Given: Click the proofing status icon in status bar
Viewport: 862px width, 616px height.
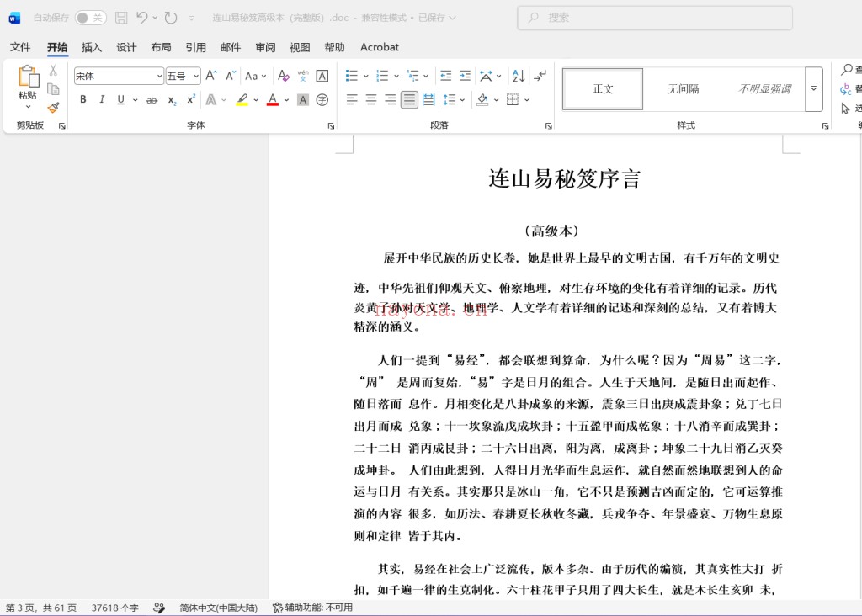Looking at the screenshot, I should [x=159, y=608].
